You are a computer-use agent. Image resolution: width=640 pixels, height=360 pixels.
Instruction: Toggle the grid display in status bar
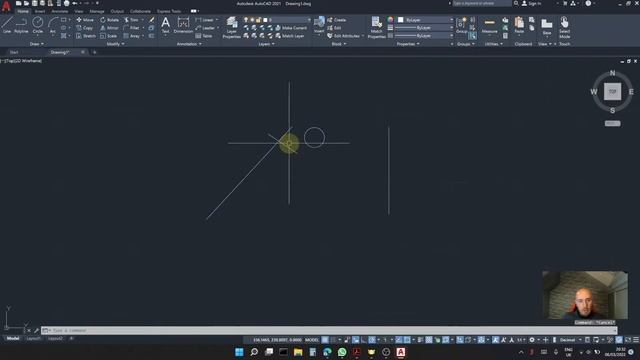[x=325, y=340]
